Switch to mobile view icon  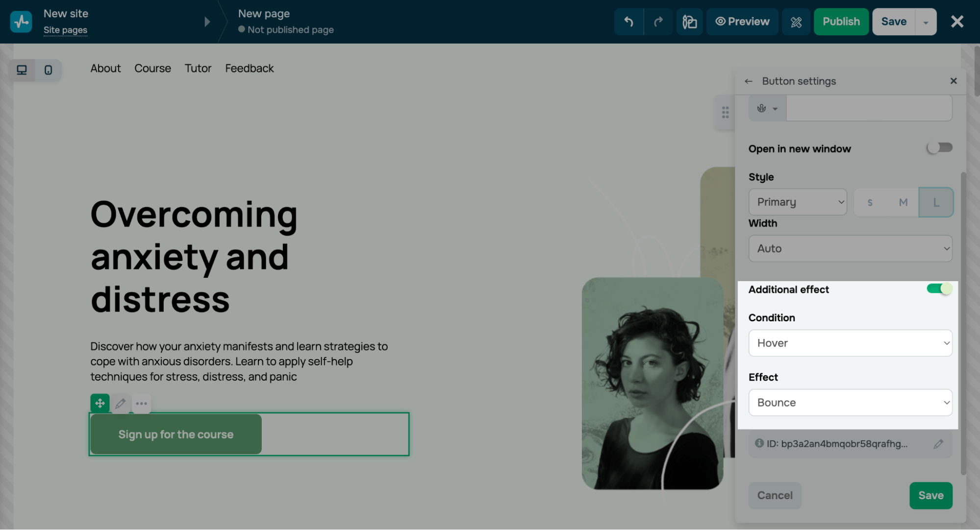48,70
